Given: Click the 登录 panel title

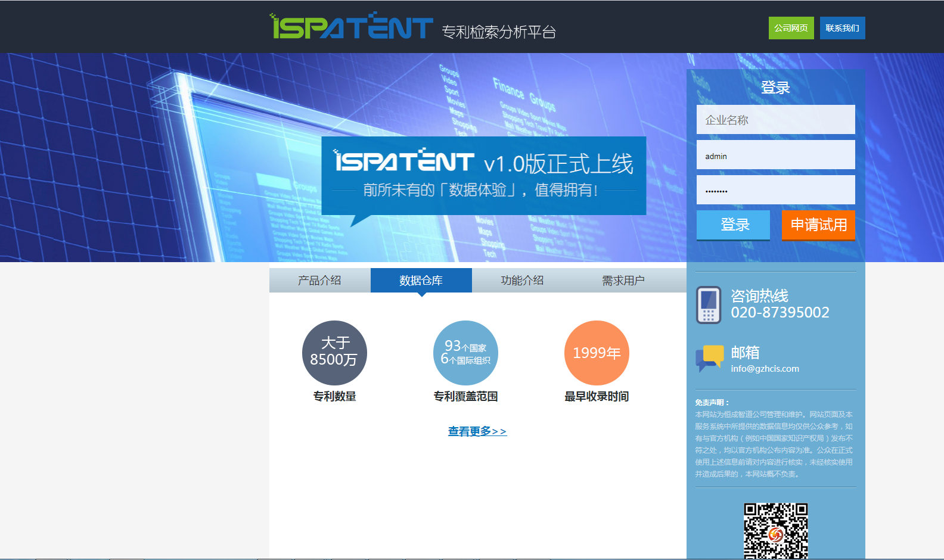Looking at the screenshot, I should [775, 88].
